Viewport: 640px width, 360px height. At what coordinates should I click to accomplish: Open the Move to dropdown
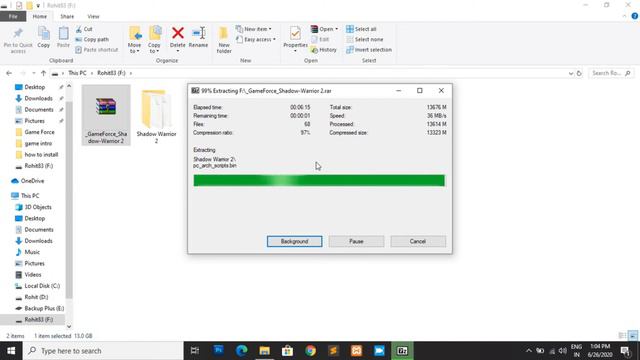pyautogui.click(x=135, y=40)
